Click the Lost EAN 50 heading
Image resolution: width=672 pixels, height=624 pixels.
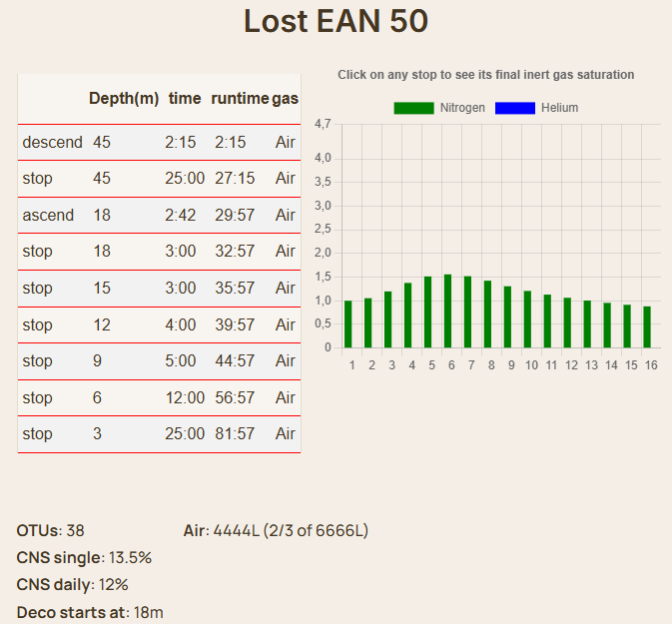point(336,22)
